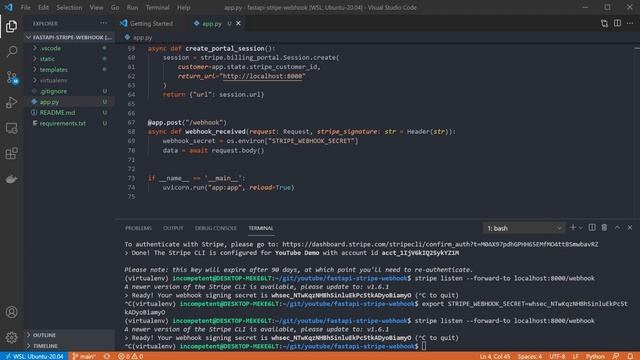Collapse the FASTAPI-STRIPE-WEBHOOK folder header
The image size is (640, 360).
click(69, 37)
